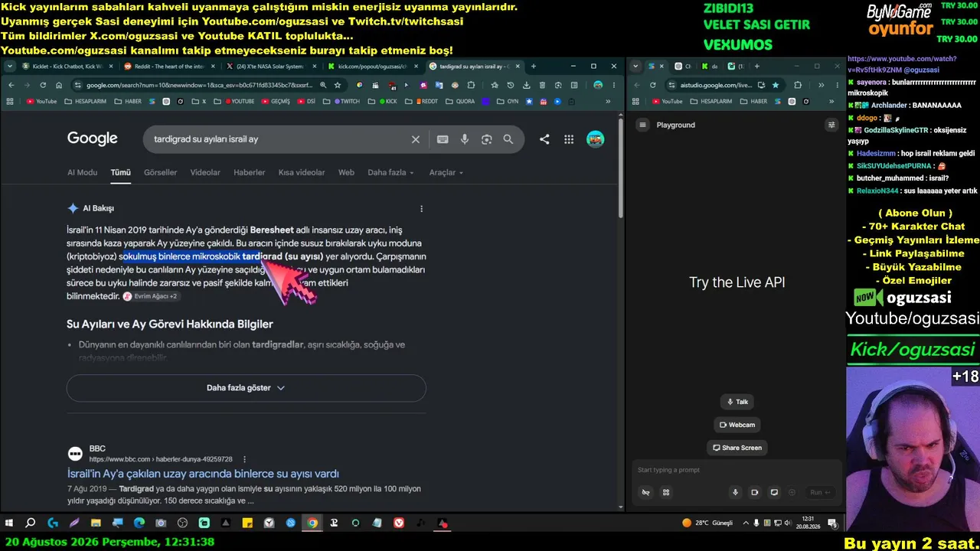Open the extensions menu in AI Studio window
This screenshot has width=980, height=551.
pyautogui.click(x=798, y=85)
